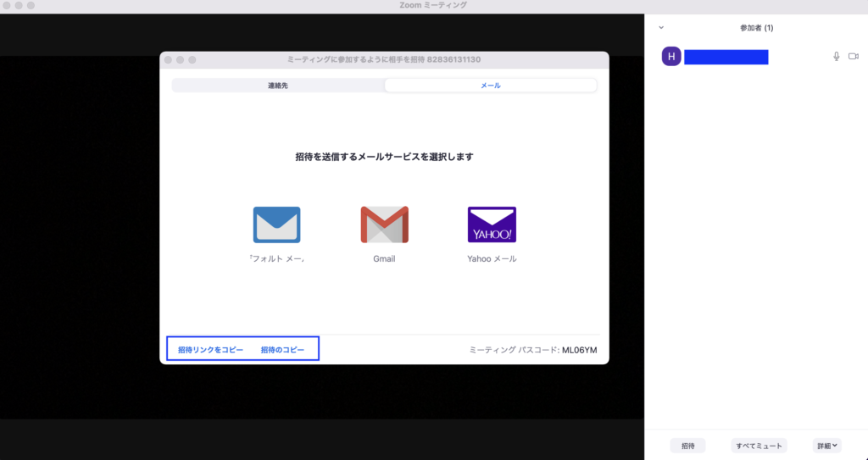Click 招待のコピー to copy the invitation
Image resolution: width=868 pixels, height=460 pixels.
(283, 350)
